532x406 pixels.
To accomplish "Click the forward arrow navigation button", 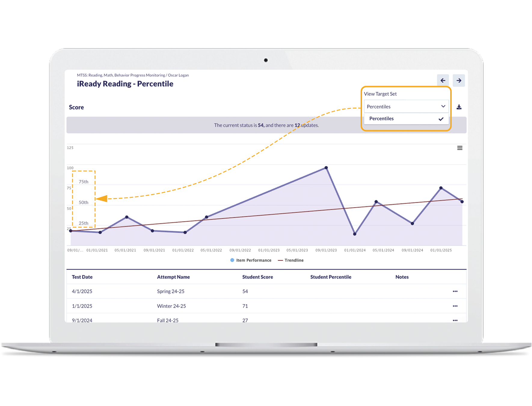I will [459, 81].
